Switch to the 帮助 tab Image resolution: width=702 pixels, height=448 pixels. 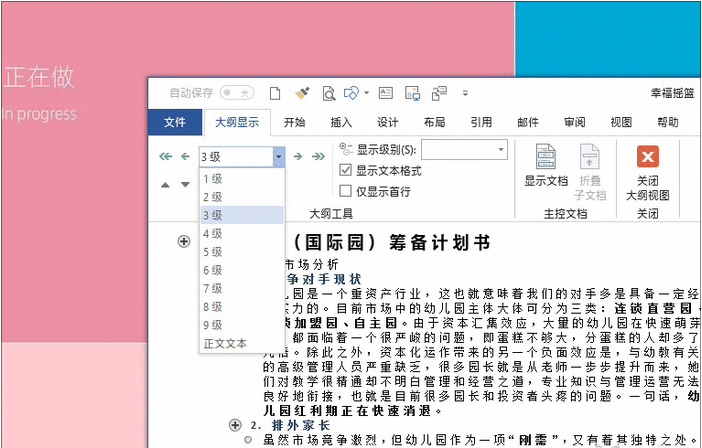click(x=668, y=122)
